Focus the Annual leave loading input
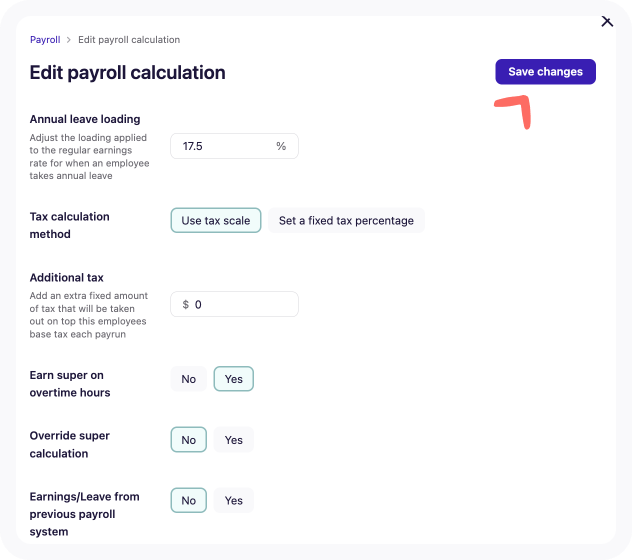This screenshot has width=632, height=560. (x=234, y=146)
